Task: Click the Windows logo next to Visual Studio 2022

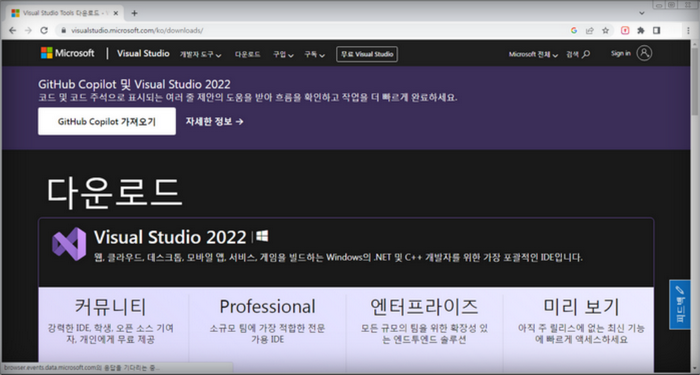Action: [x=262, y=237]
